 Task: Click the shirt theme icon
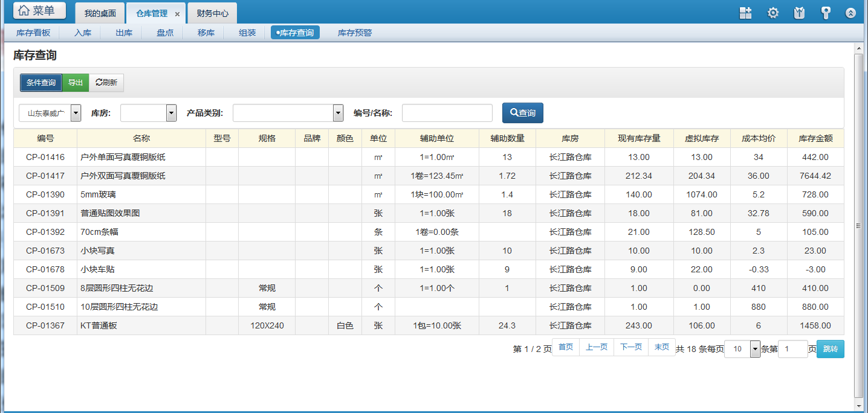(x=799, y=13)
